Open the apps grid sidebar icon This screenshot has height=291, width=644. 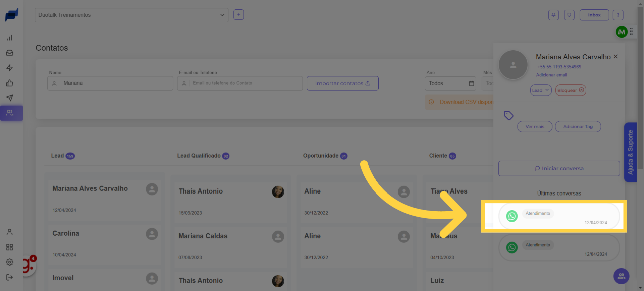pyautogui.click(x=10, y=247)
